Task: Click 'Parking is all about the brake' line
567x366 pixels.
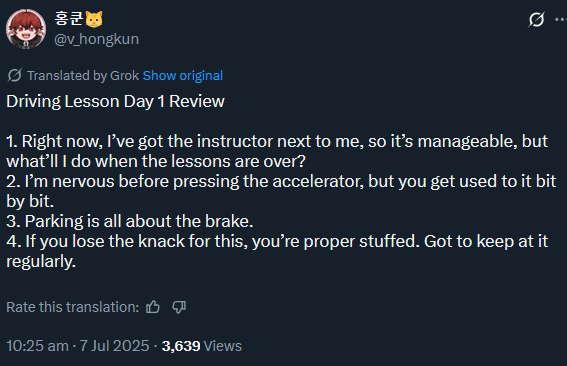Action: point(130,221)
